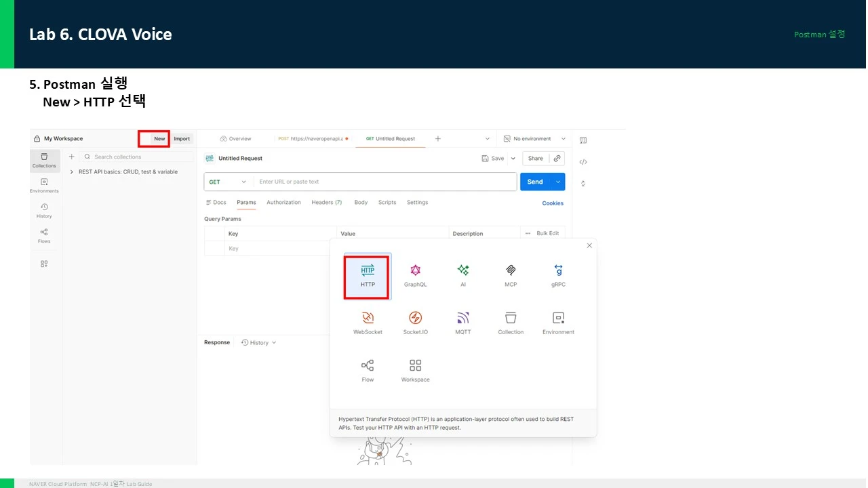
Task: Open the GET method dropdown
Action: point(229,182)
